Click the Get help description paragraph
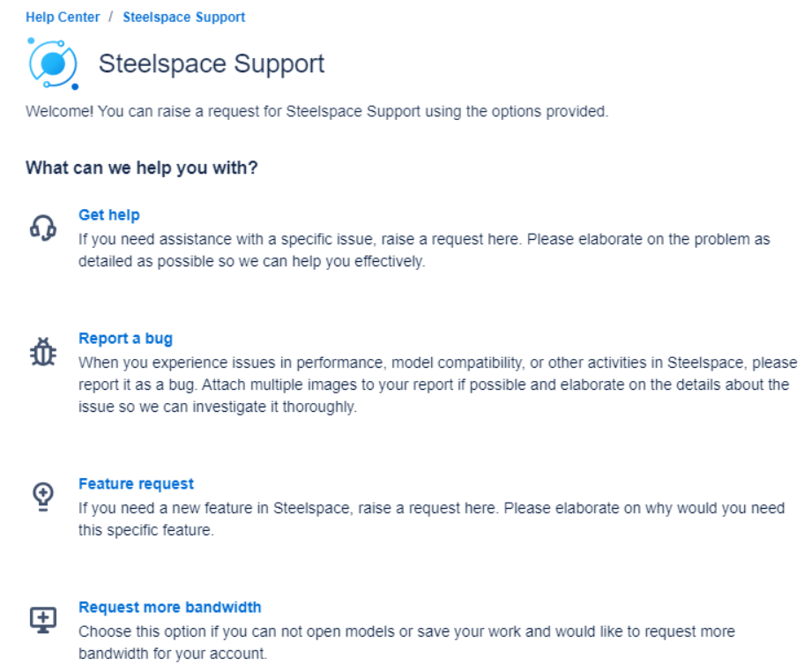Image resolution: width=804 pixels, height=672 pixels. click(424, 250)
